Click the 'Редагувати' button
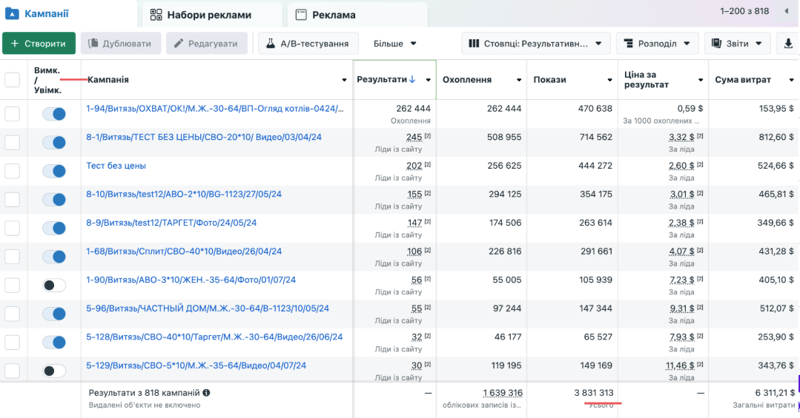Screen dimensions: 800x418 click(x=206, y=44)
